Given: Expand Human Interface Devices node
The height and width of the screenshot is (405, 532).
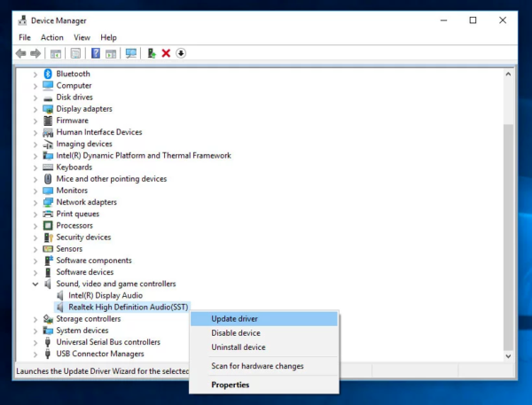Looking at the screenshot, I should click(x=35, y=133).
